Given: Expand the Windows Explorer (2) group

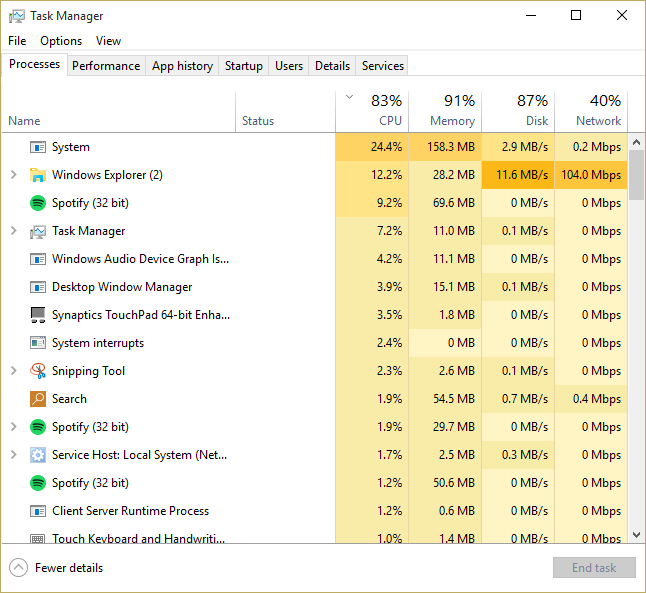Looking at the screenshot, I should click(x=14, y=175).
